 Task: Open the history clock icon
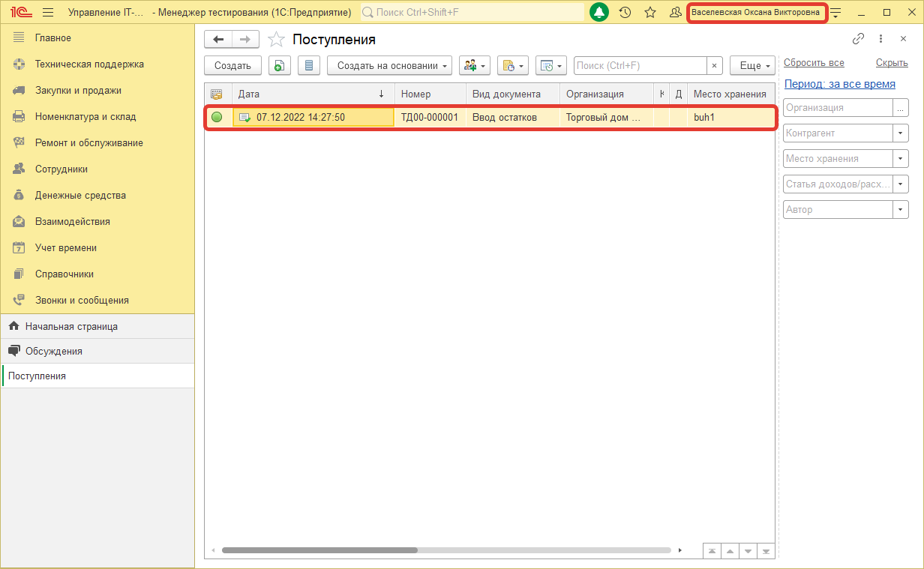coord(625,13)
